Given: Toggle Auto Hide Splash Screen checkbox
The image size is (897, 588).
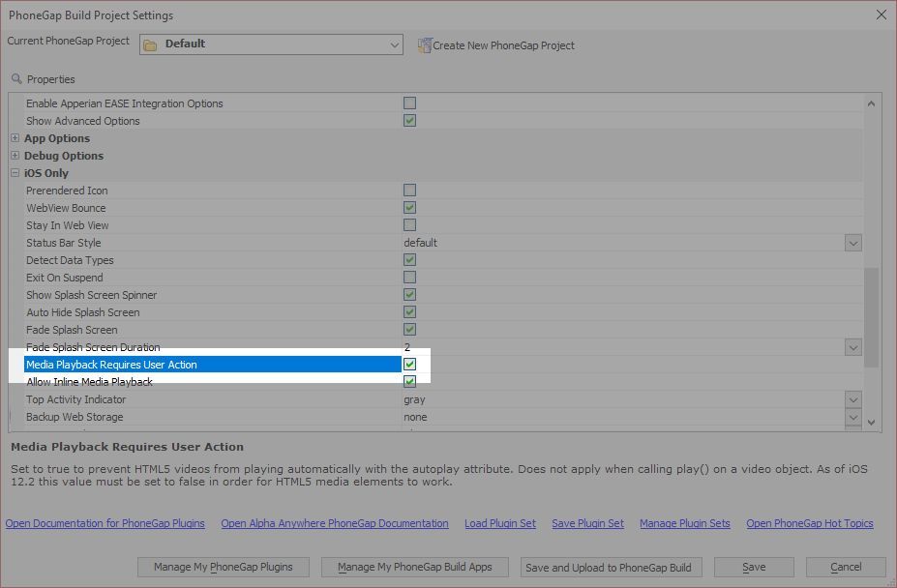Looking at the screenshot, I should pos(409,311).
